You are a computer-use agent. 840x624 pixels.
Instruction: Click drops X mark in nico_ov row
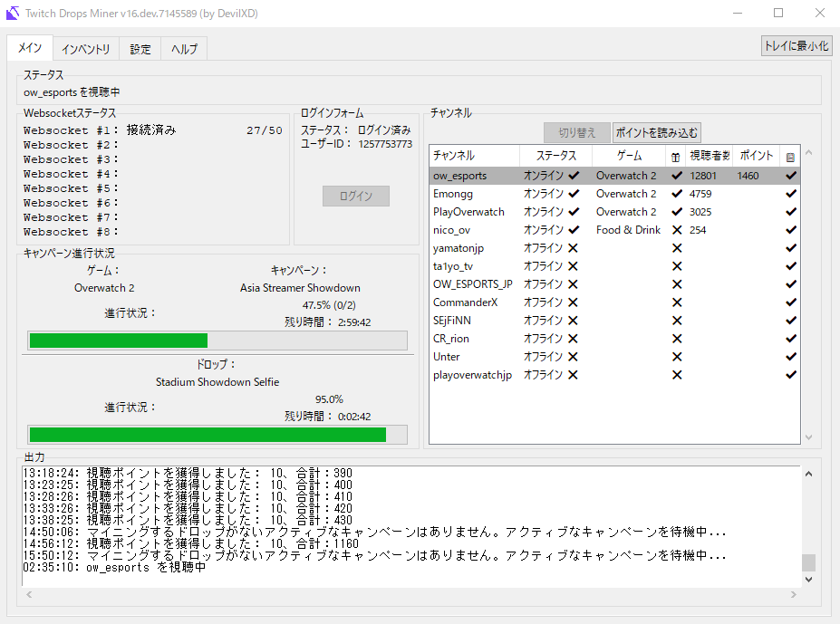coord(677,230)
